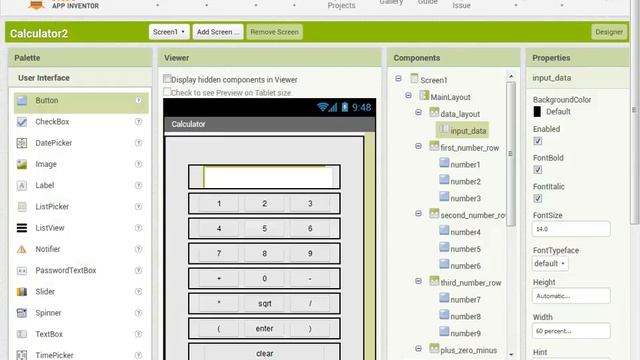Image resolution: width=640 pixels, height=360 pixels.
Task: Collapse the second_number_row tree node
Action: 418,213
